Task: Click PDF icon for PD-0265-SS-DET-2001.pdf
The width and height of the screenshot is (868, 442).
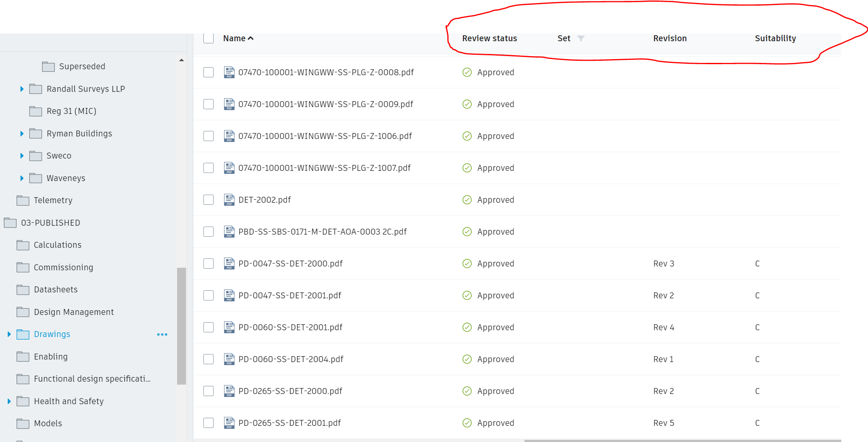Action: click(229, 423)
